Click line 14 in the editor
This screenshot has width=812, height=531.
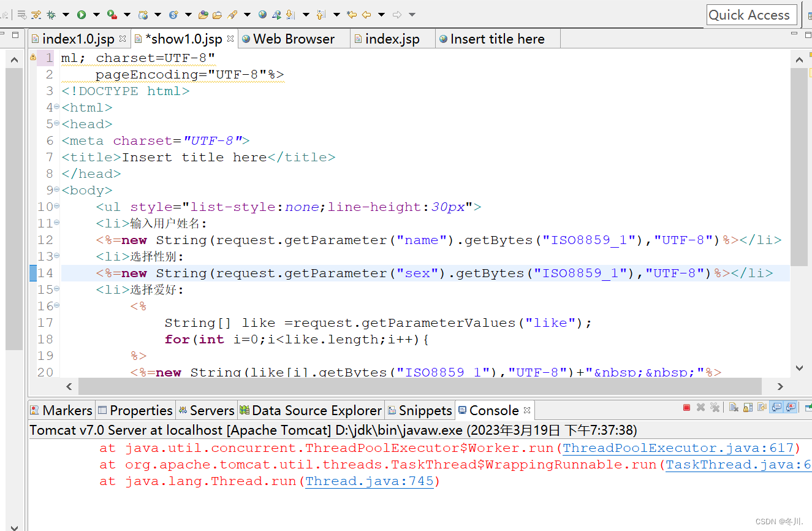pos(425,273)
